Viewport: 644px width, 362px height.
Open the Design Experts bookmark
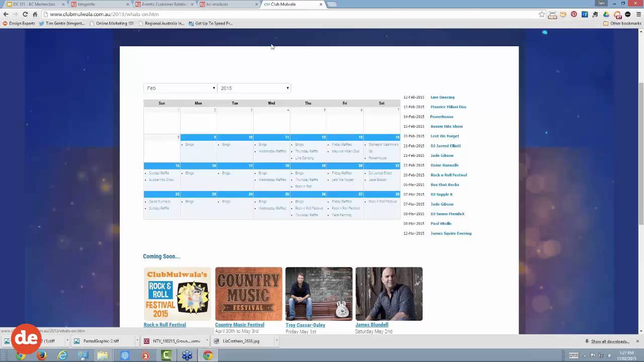19,23
